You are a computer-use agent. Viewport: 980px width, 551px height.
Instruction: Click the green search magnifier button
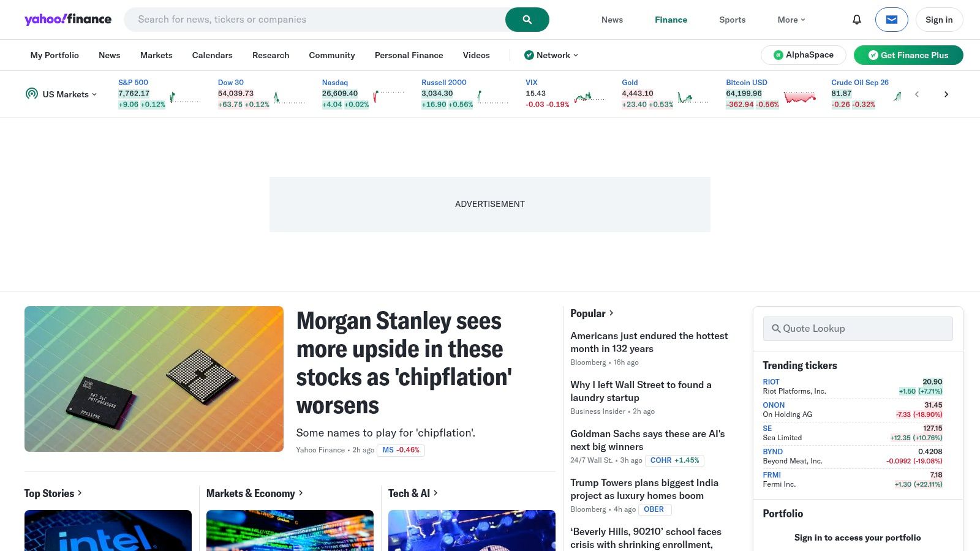[x=527, y=20]
